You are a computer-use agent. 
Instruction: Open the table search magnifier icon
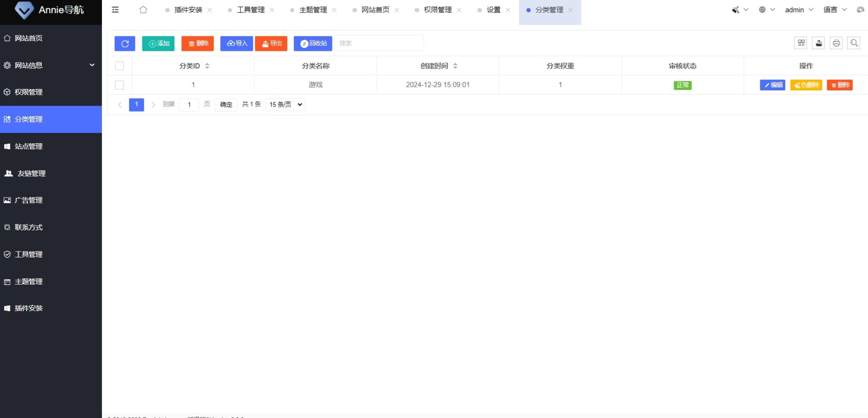[854, 43]
